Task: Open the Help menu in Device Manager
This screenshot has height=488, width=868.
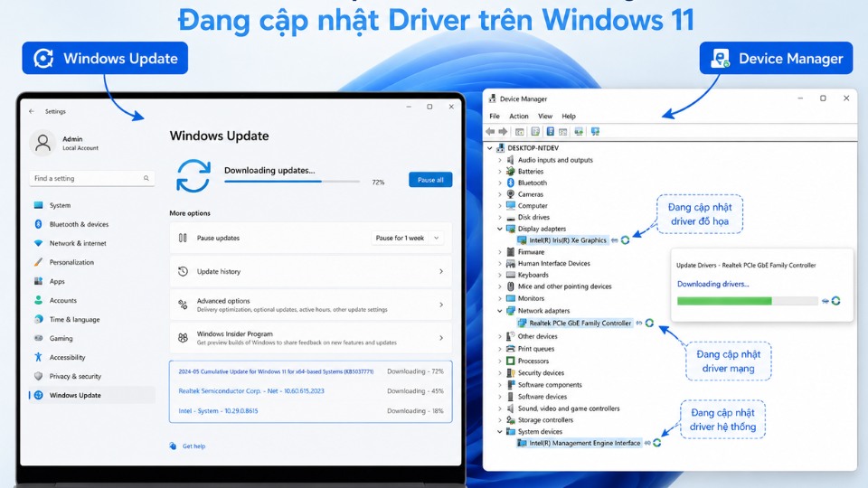Action: coord(569,117)
